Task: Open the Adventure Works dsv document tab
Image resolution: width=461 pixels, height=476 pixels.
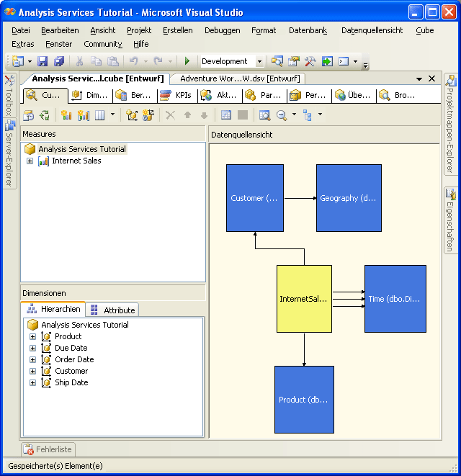Action: point(238,78)
